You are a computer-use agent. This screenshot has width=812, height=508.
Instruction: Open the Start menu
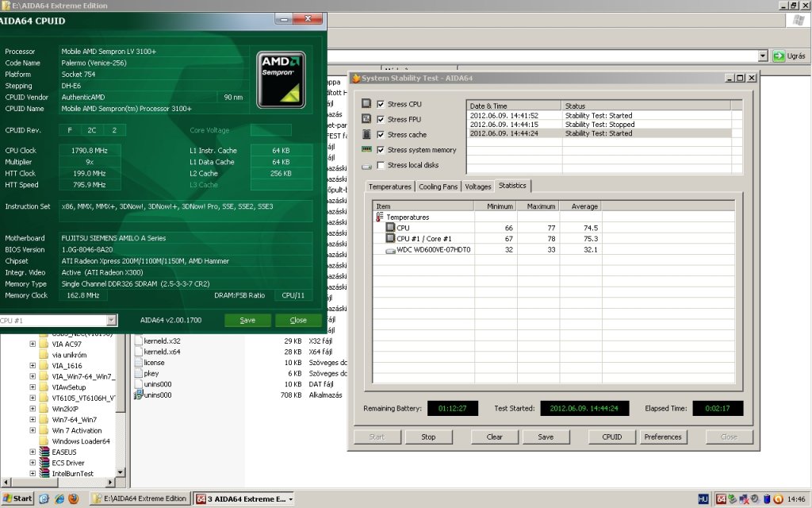coord(17,498)
